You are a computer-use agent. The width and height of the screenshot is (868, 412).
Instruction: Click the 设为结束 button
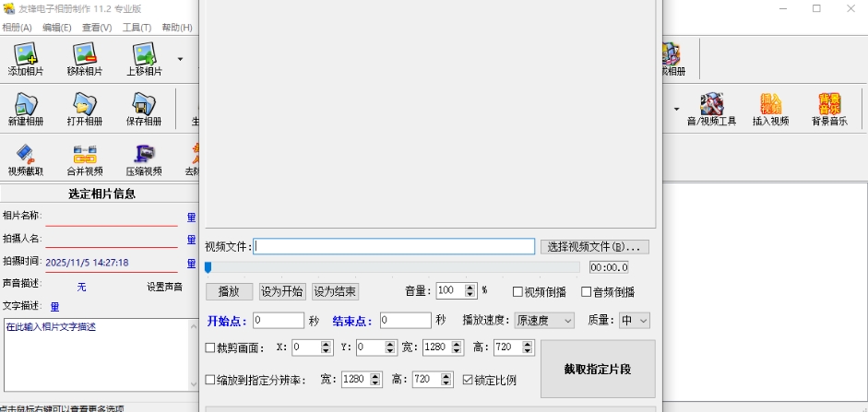click(336, 291)
